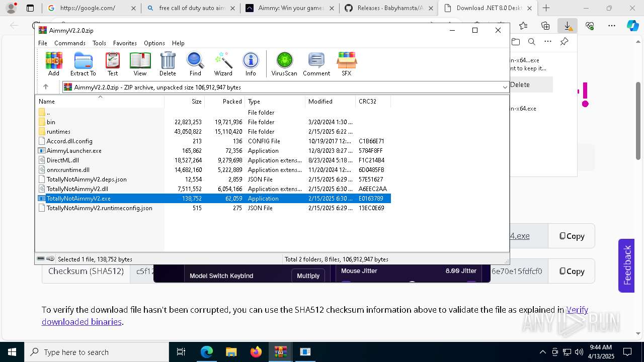This screenshot has width=644, height=362.
Task: Select TotallyNotAimmyV2.dll file
Action: click(x=213, y=189)
